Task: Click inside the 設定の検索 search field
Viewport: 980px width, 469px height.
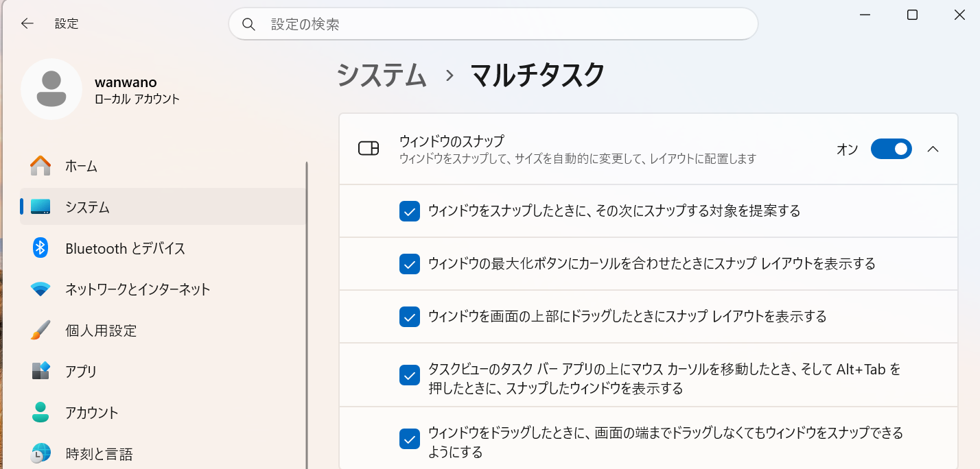Action: (x=493, y=25)
